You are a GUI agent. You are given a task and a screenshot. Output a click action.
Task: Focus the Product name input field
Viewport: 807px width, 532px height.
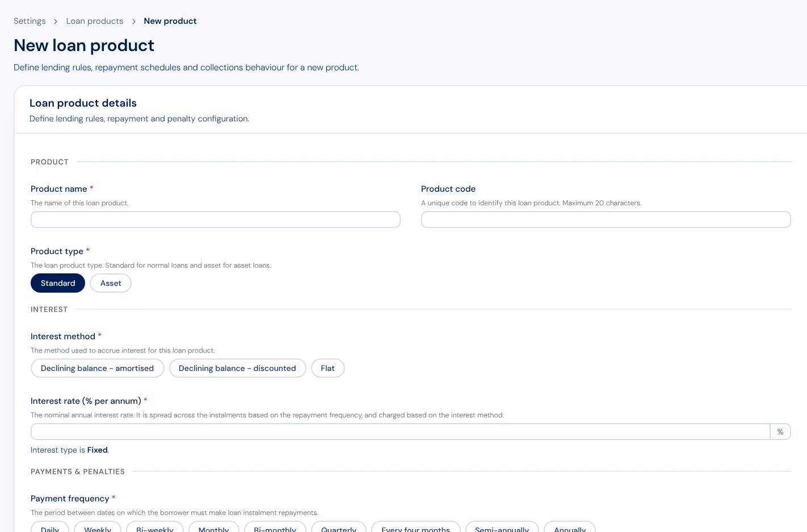216,219
